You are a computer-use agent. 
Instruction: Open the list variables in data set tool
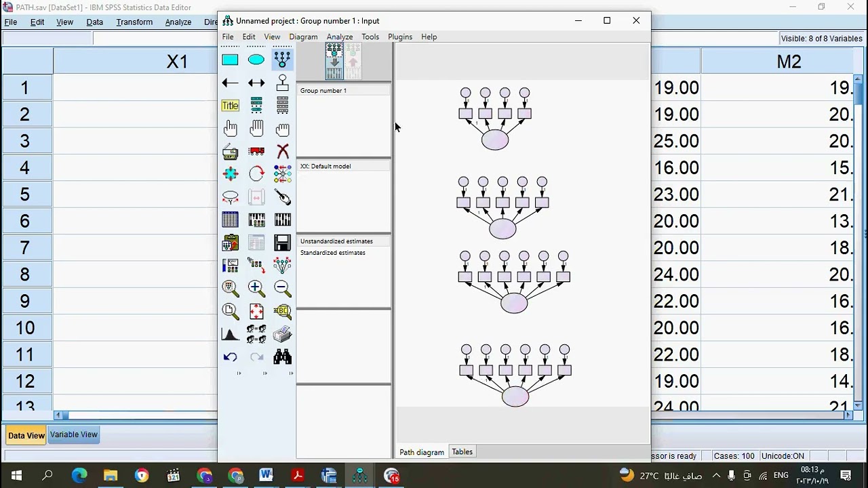282,106
